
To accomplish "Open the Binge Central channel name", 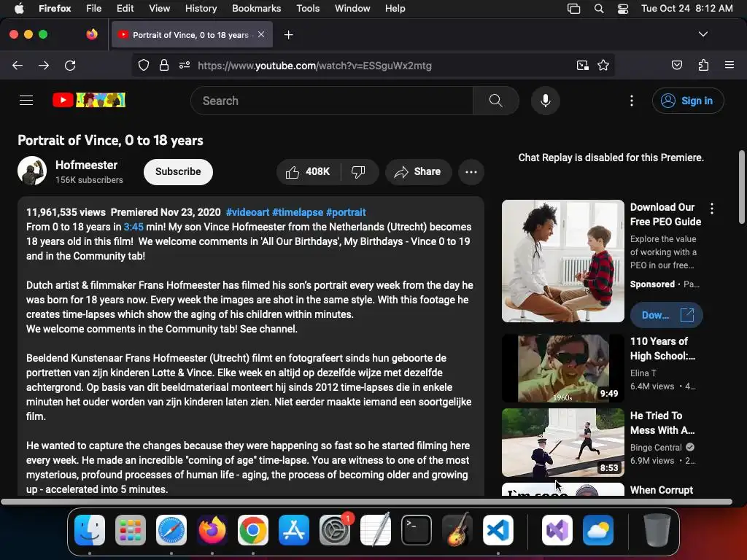I will pos(656,447).
